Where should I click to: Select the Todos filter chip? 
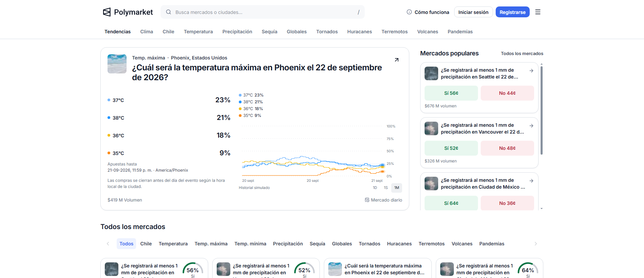[x=126, y=244]
